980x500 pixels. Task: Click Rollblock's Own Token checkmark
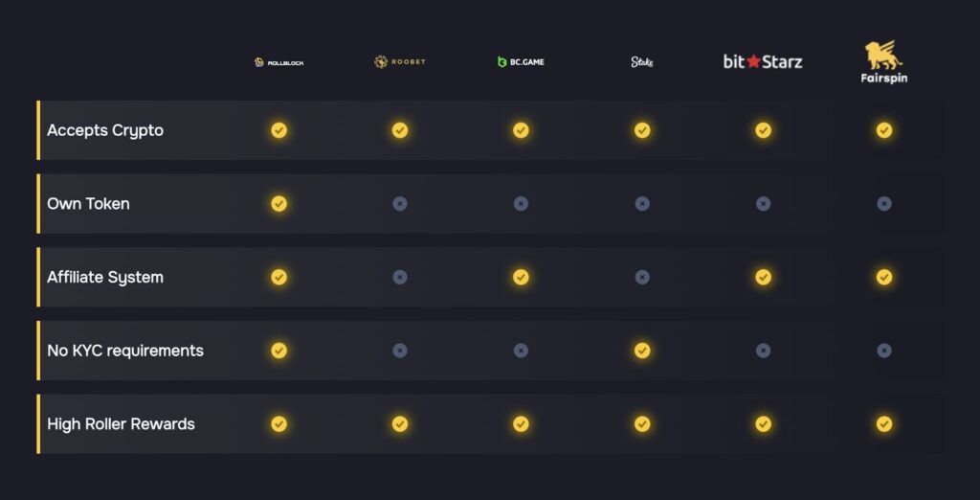(x=278, y=204)
